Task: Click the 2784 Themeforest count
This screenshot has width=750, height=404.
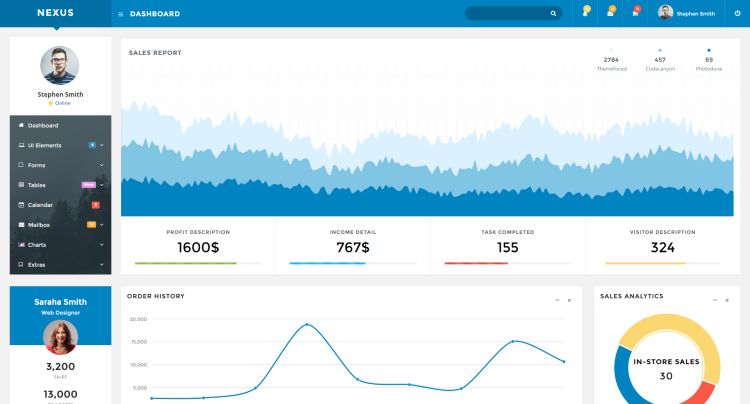Action: 611,60
